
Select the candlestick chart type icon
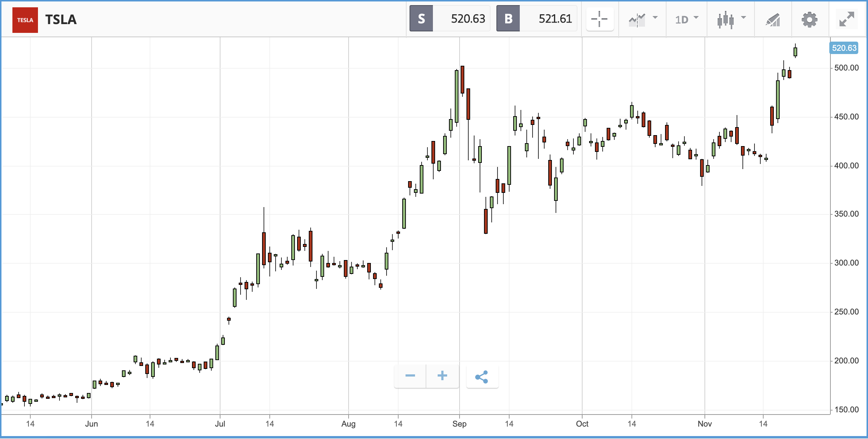[726, 20]
